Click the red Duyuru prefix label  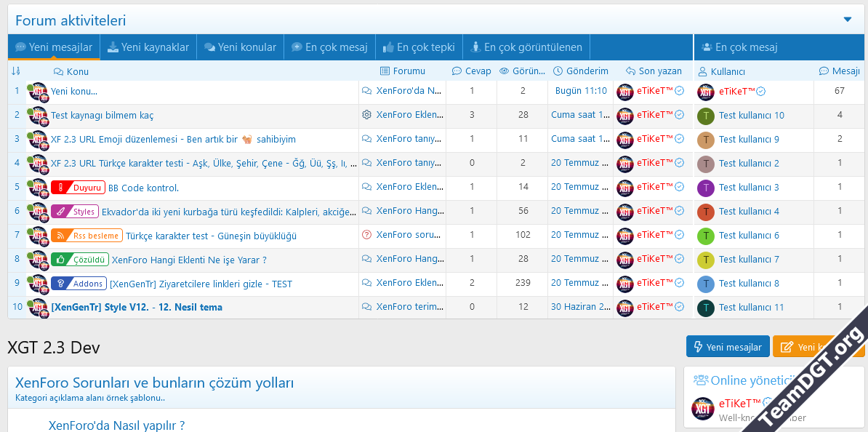click(78, 187)
